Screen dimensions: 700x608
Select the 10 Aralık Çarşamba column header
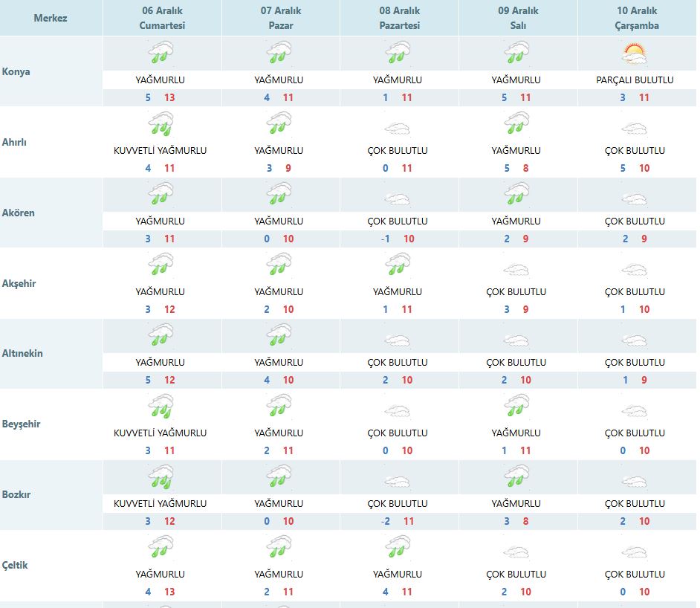[637, 18]
